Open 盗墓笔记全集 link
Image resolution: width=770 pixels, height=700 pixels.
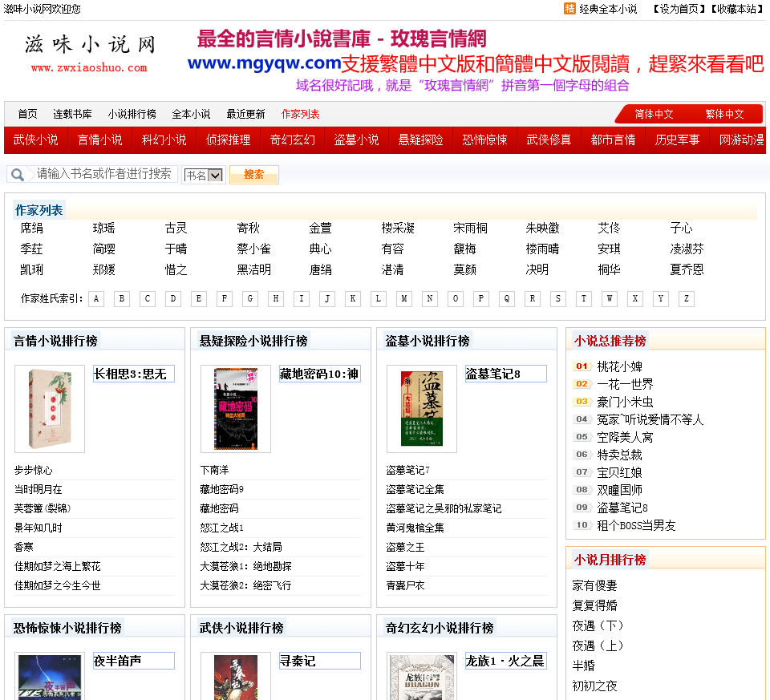pyautogui.click(x=415, y=489)
